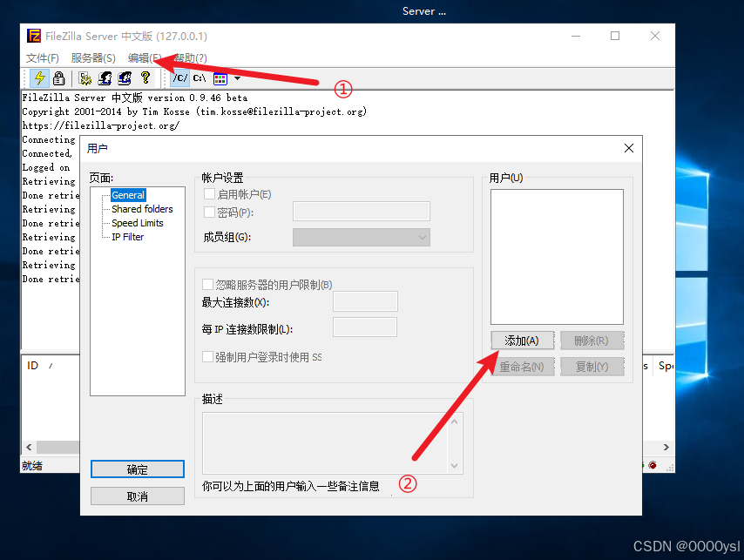Open the groups editor toolbar icon

[125, 78]
